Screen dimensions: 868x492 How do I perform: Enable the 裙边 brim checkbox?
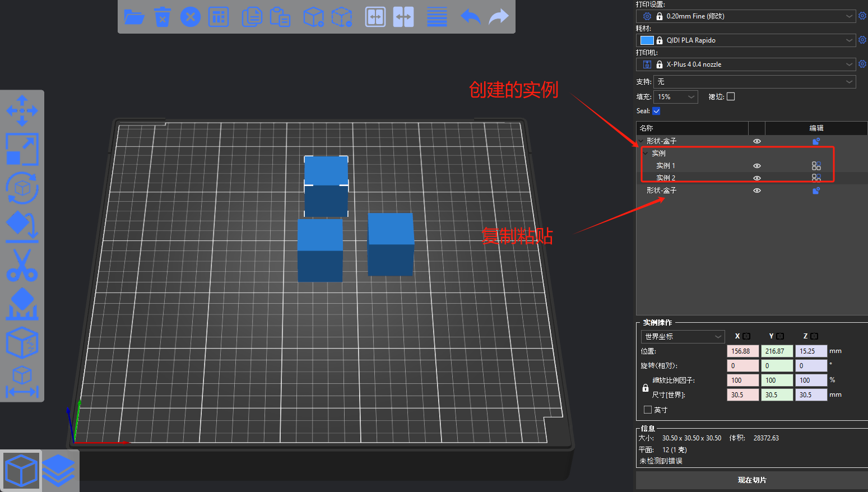(731, 96)
